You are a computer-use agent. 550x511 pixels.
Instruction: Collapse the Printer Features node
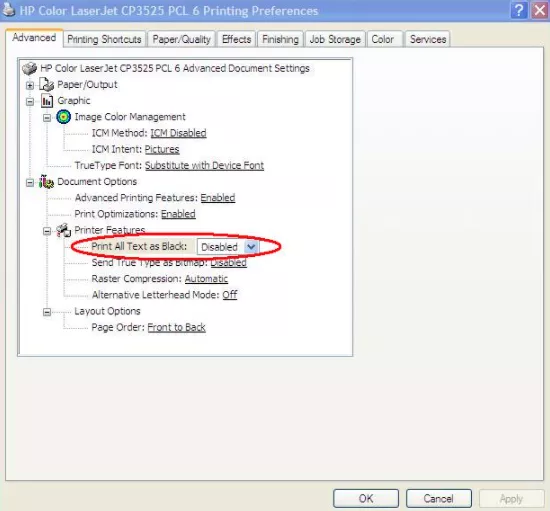(47, 231)
